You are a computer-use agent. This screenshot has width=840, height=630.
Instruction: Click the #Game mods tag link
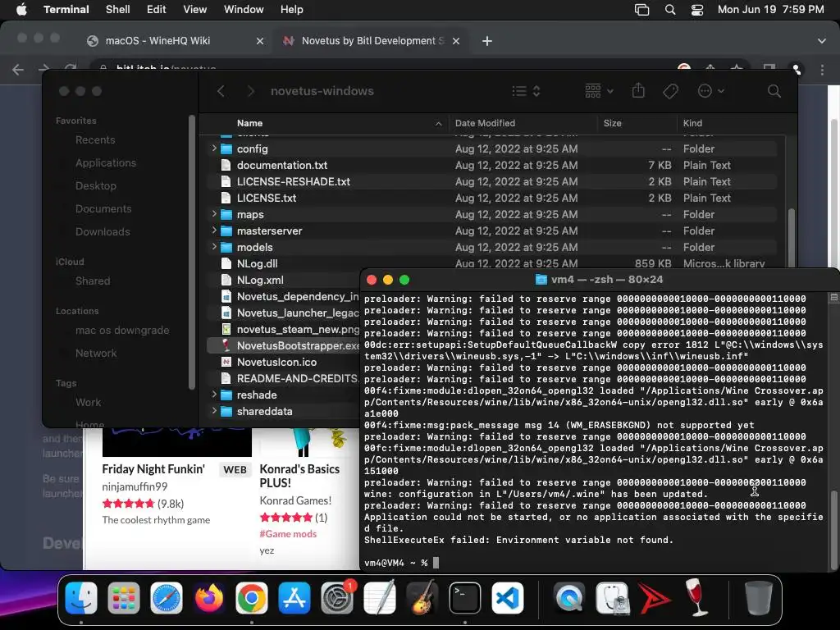[288, 533]
